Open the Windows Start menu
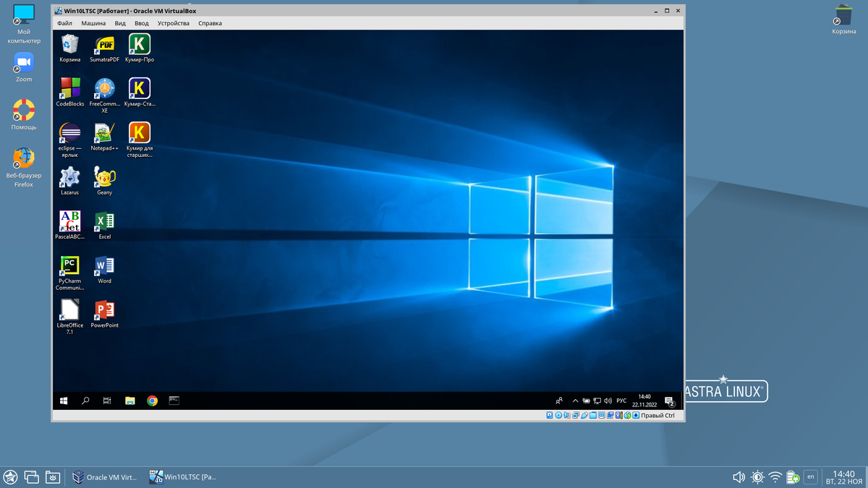This screenshot has width=868, height=488. [64, 401]
